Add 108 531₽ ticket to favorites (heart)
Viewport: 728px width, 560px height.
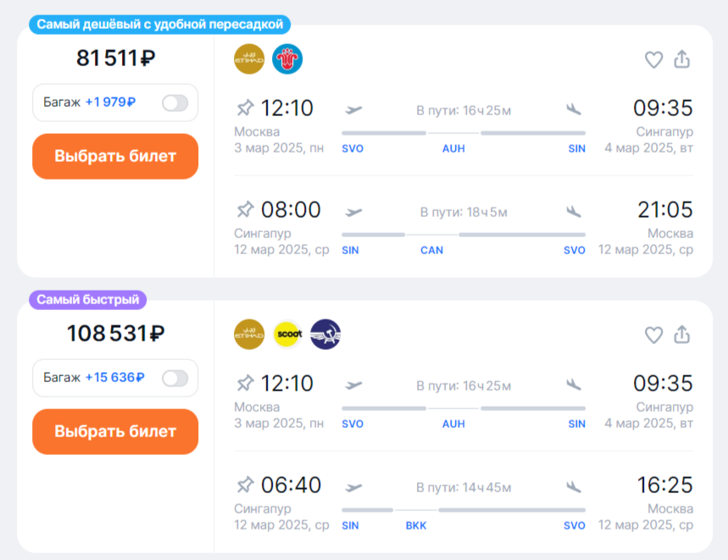pos(653,335)
